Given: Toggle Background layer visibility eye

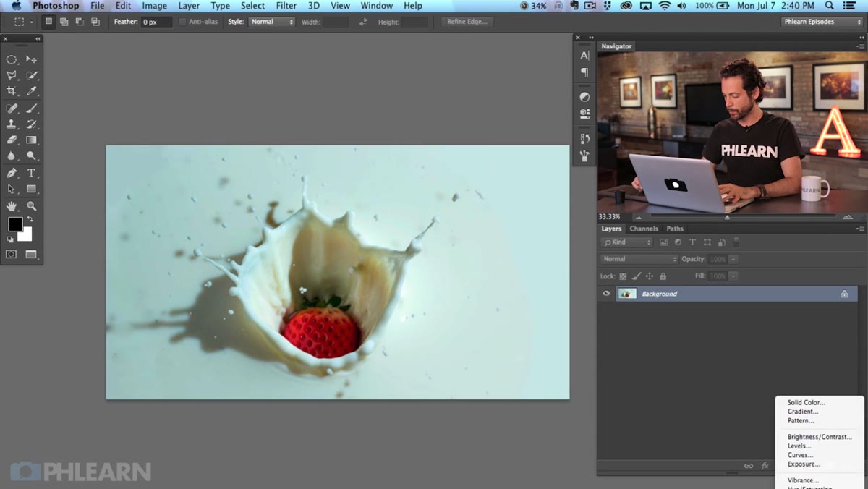Looking at the screenshot, I should click(606, 294).
